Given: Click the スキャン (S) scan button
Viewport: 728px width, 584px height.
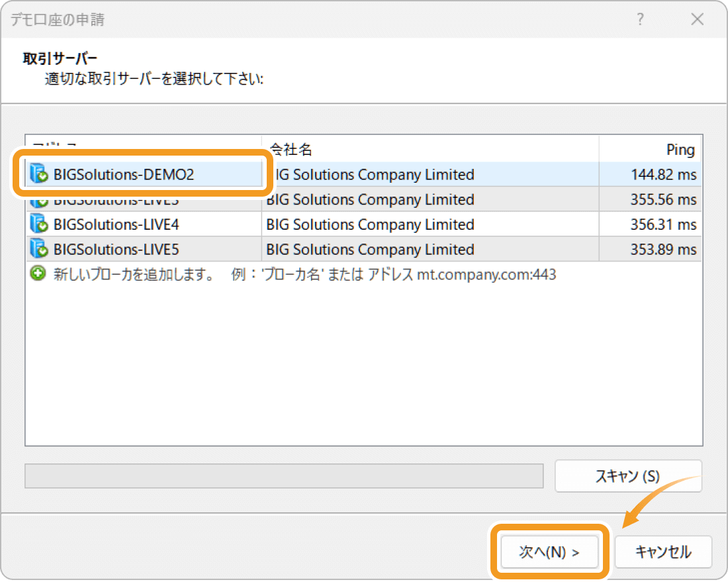Looking at the screenshot, I should point(628,476).
